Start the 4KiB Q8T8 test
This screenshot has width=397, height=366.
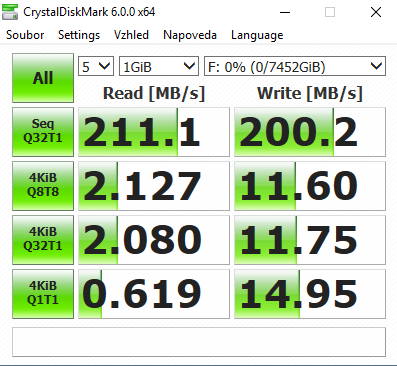(x=43, y=186)
